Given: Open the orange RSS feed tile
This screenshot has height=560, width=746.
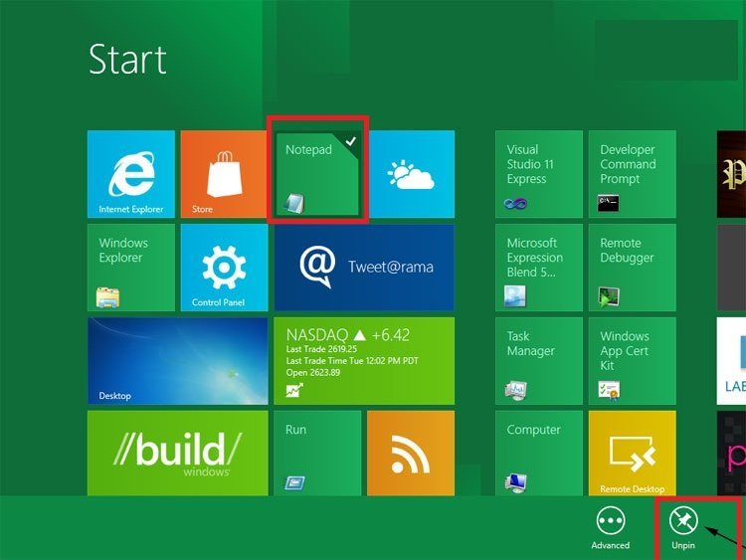Looking at the screenshot, I should click(411, 453).
